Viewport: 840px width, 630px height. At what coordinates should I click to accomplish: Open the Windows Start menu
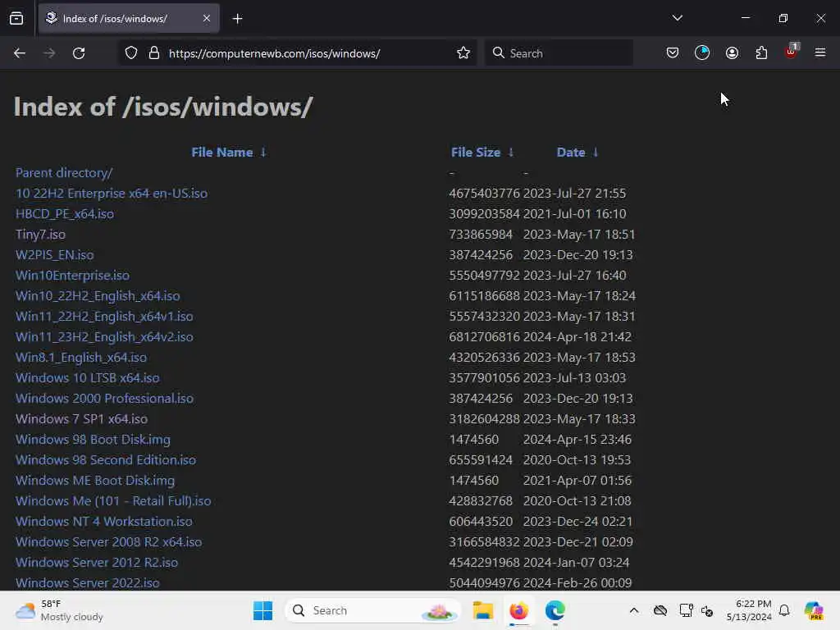coord(262,610)
